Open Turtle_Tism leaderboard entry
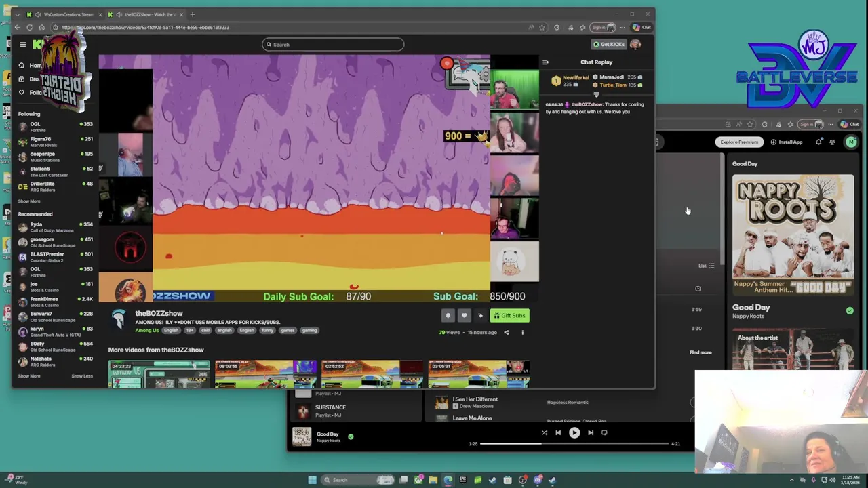The height and width of the screenshot is (488, 868). click(x=618, y=85)
